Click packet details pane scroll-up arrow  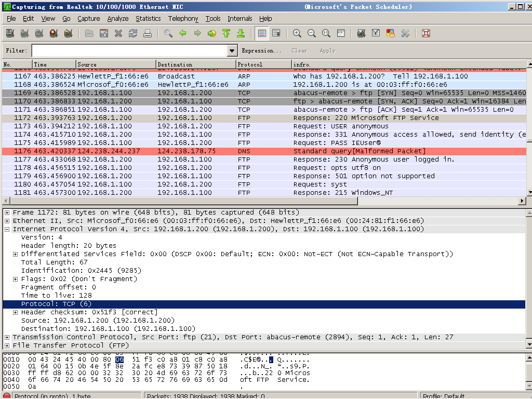529,213
